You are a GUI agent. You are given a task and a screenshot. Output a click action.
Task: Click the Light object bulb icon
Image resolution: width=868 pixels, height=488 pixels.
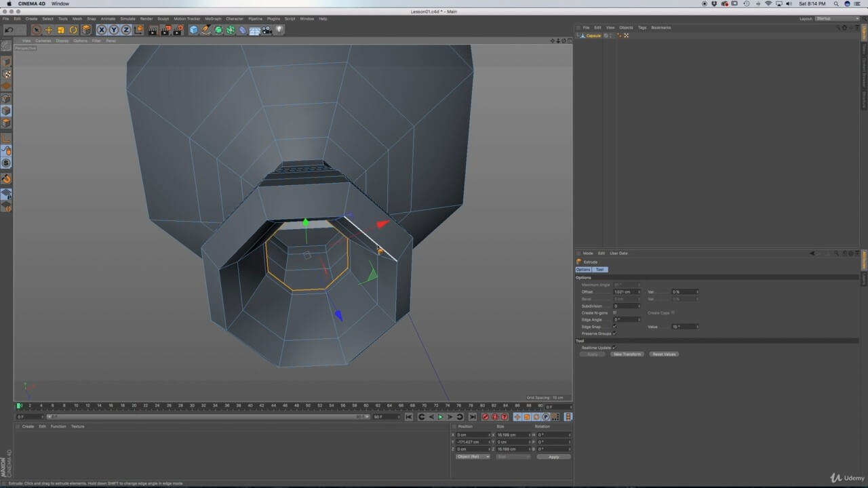click(279, 30)
